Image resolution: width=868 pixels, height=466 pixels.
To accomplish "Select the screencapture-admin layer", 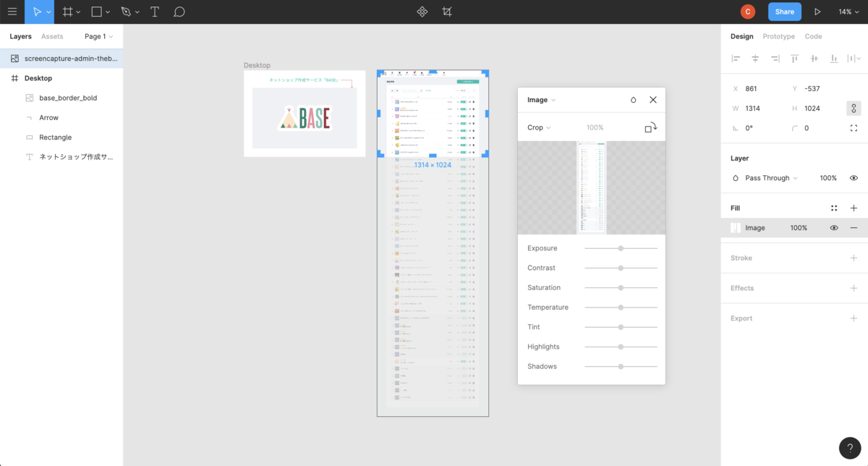I will point(61,59).
